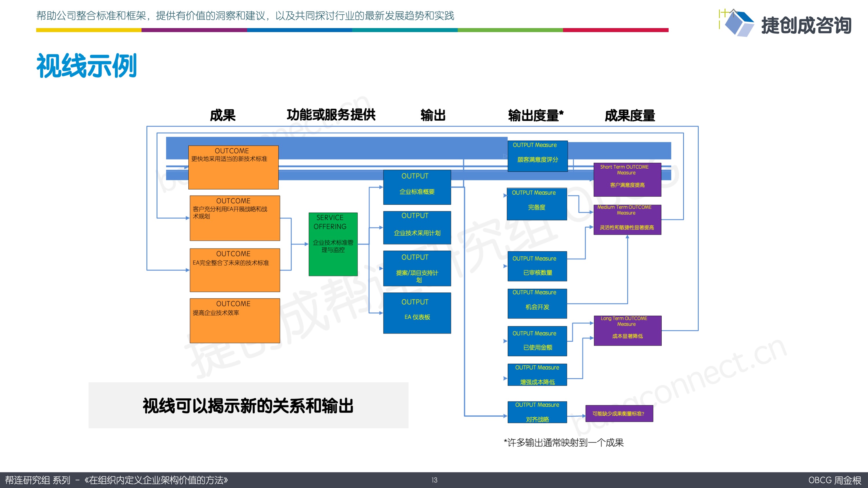Select the OUTPUT Measure box 已审核数量
The image size is (868, 488).
point(537,266)
